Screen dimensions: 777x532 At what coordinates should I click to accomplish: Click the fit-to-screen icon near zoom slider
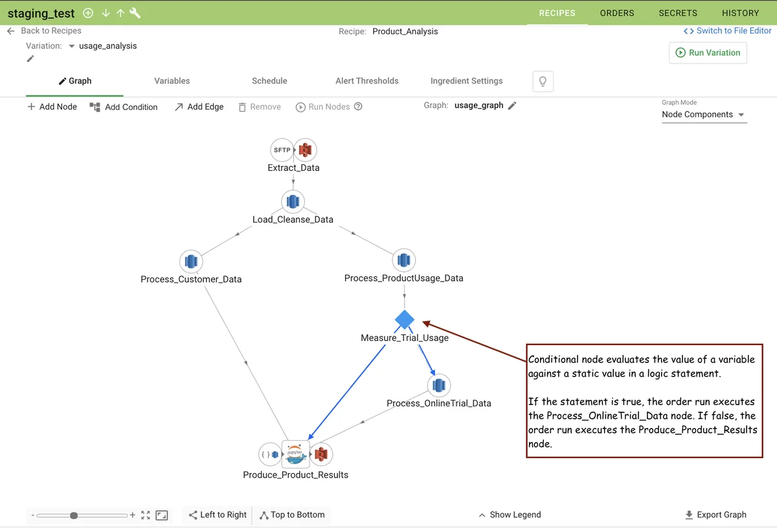[x=145, y=515]
